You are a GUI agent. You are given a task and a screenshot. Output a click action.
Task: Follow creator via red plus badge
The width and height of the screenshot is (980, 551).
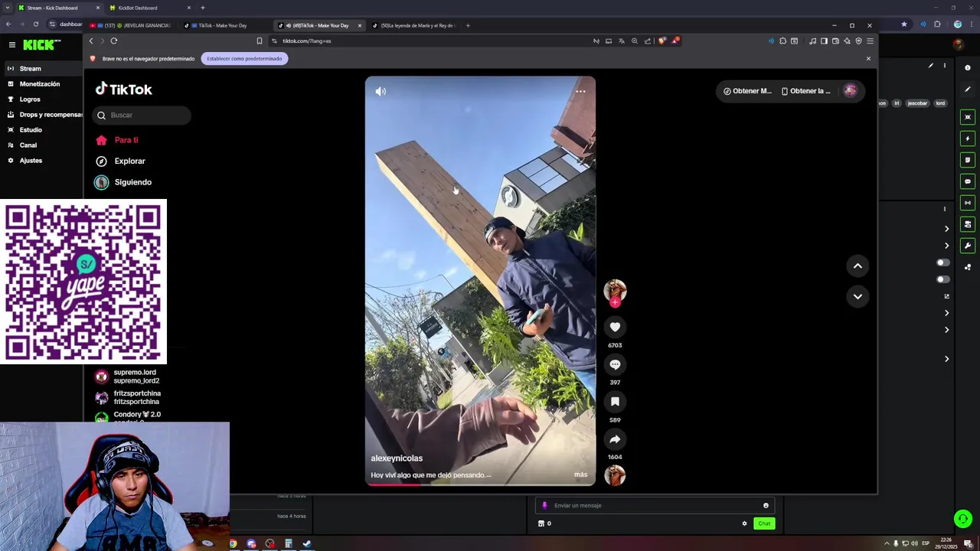(x=615, y=302)
